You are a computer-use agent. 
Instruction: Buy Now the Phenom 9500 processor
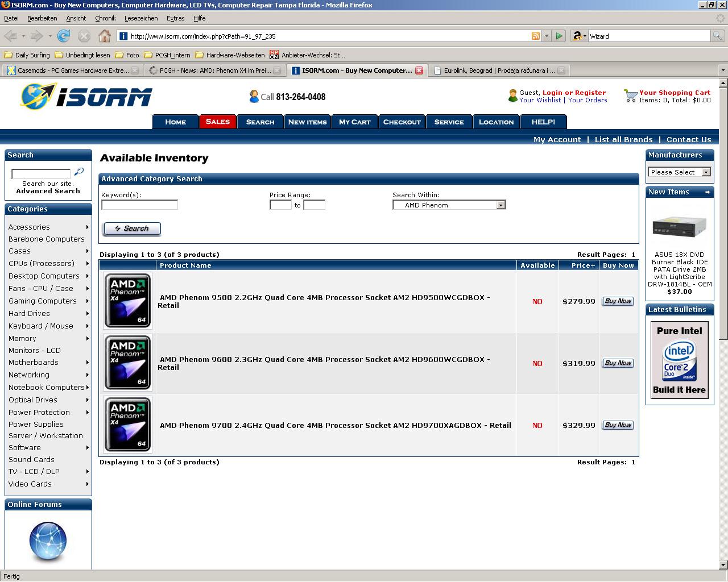coord(618,301)
